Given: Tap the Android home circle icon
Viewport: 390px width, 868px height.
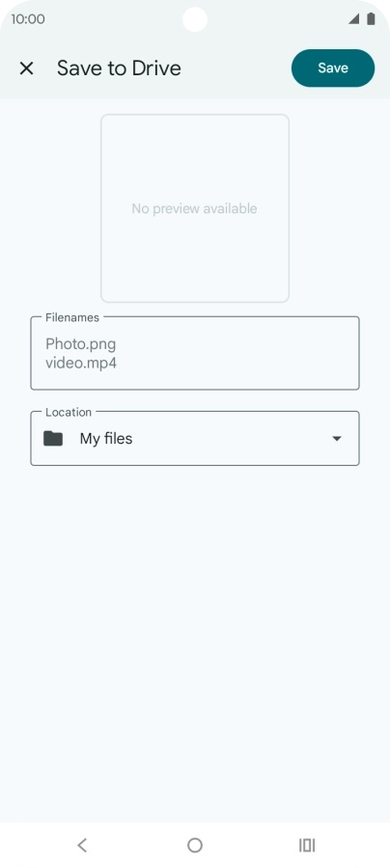Looking at the screenshot, I should (195, 845).
